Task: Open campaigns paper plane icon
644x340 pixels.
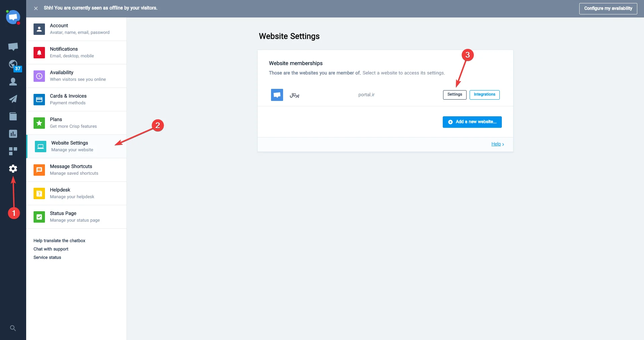Action: tap(13, 99)
